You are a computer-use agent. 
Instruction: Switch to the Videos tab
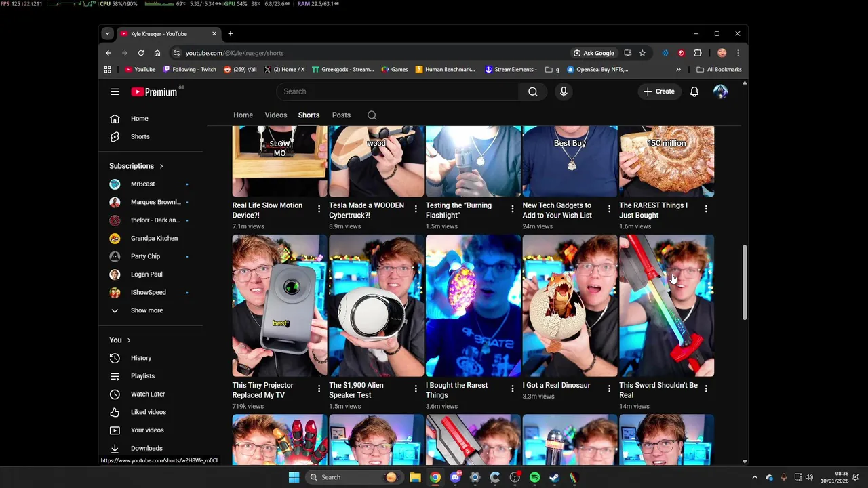(276, 115)
